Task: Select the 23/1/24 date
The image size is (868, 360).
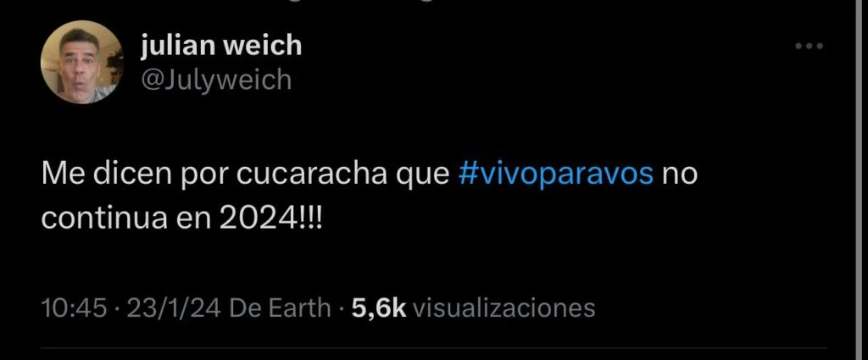Action: click(x=175, y=308)
